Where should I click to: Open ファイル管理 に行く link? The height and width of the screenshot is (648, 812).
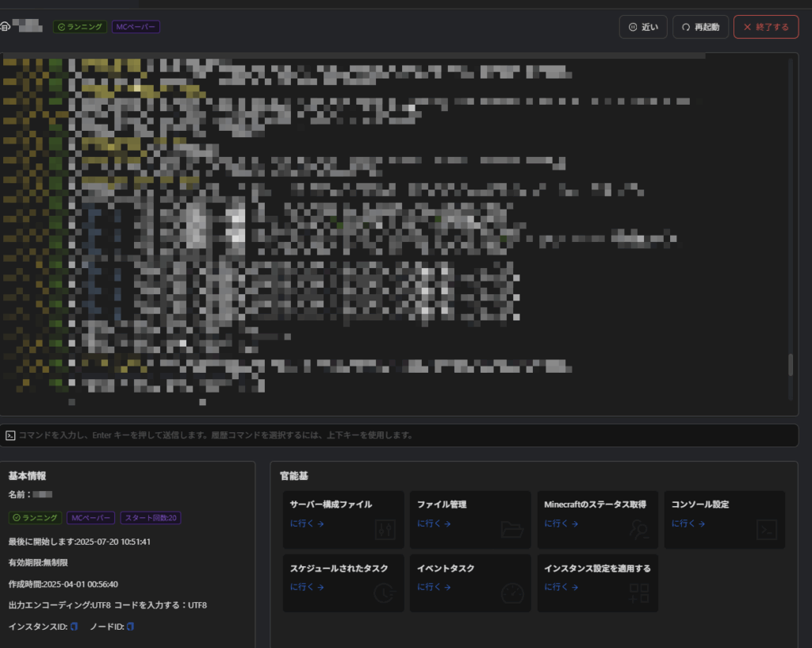point(434,523)
